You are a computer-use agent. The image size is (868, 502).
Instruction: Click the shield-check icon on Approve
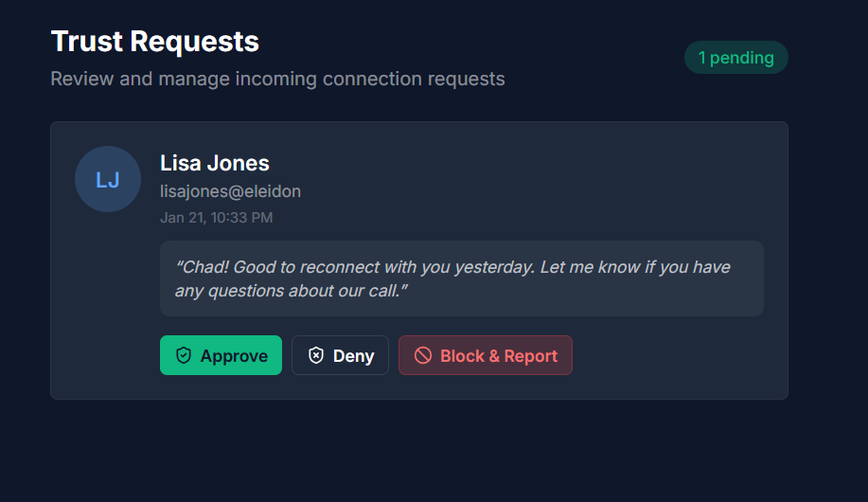tap(184, 355)
